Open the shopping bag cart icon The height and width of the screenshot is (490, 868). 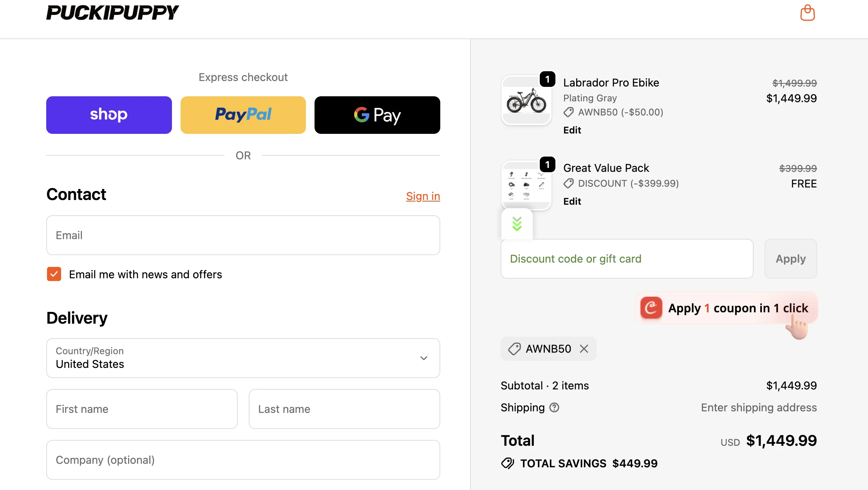coord(807,13)
